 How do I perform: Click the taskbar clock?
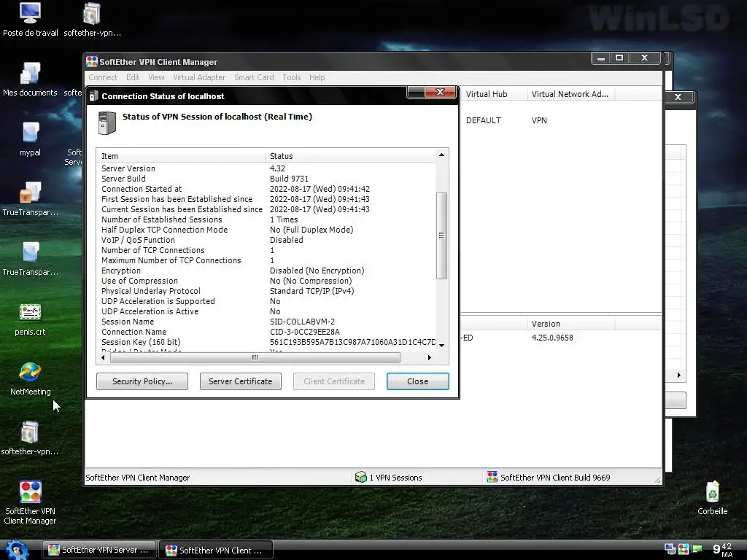[722, 550]
